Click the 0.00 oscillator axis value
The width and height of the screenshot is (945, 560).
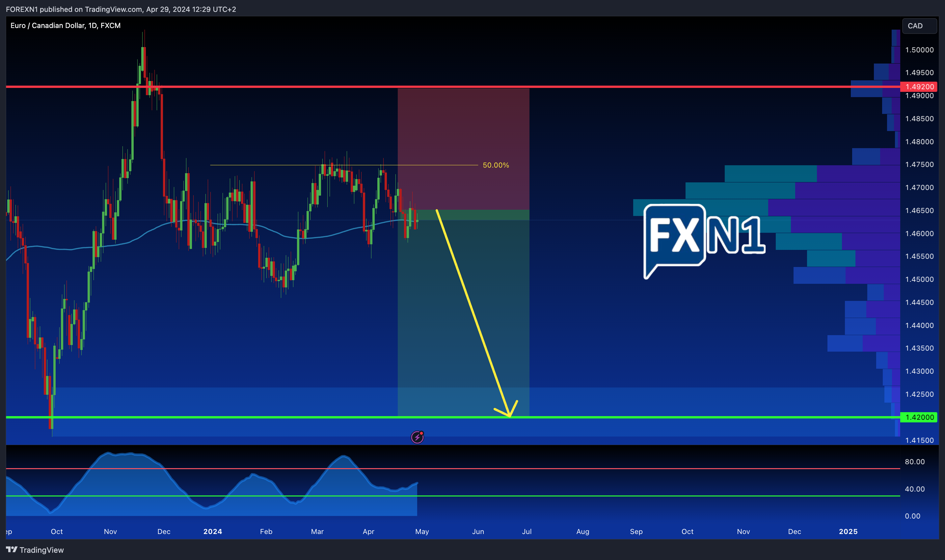[912, 516]
